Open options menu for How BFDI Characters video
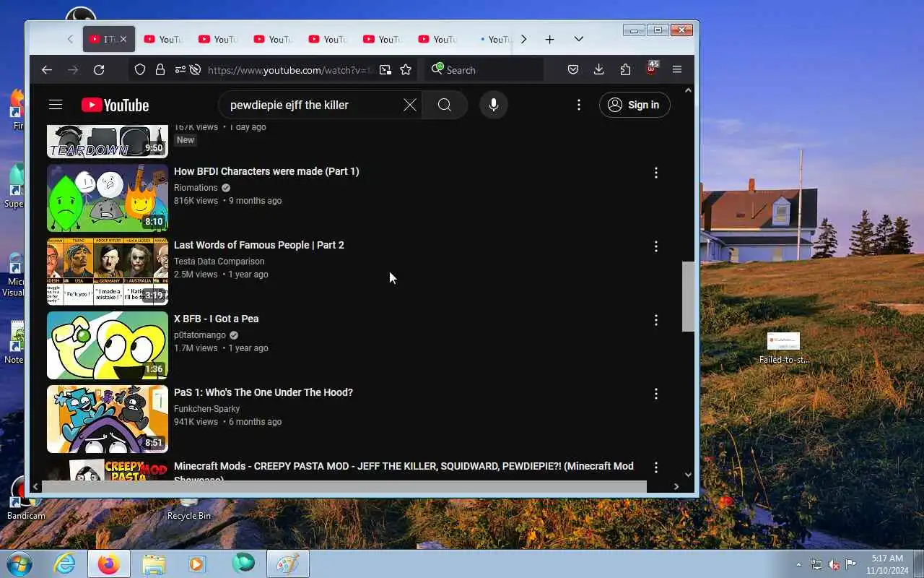924x578 pixels. (655, 173)
